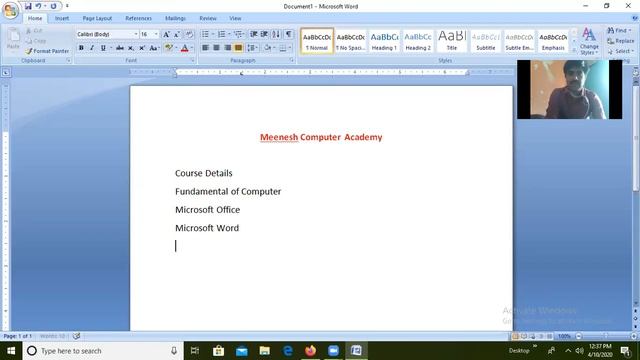
Task: Open the Change Styles menu
Action: coord(589,42)
